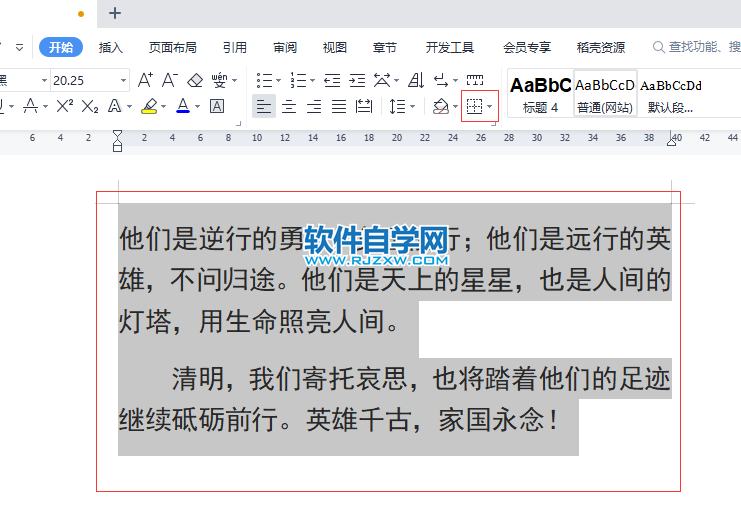Click the line 灯塔，用生命照亮人间

(x=259, y=322)
